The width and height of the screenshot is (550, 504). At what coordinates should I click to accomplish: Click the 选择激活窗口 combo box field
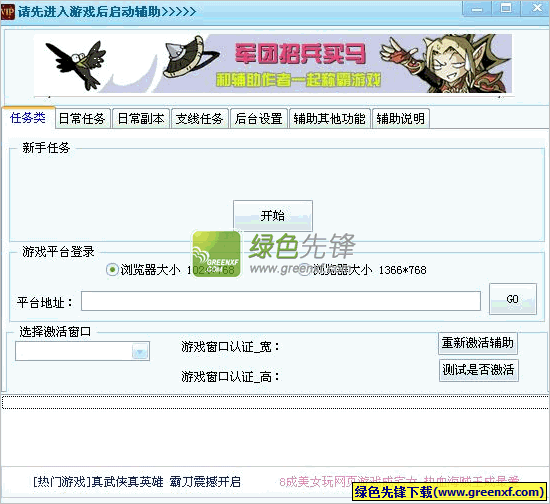(x=82, y=351)
